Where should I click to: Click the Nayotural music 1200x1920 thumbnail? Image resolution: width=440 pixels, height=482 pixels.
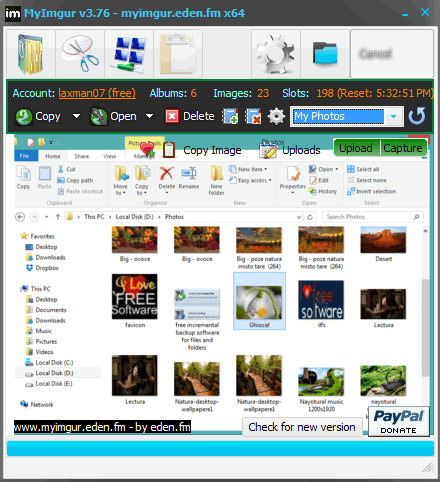click(x=321, y=390)
